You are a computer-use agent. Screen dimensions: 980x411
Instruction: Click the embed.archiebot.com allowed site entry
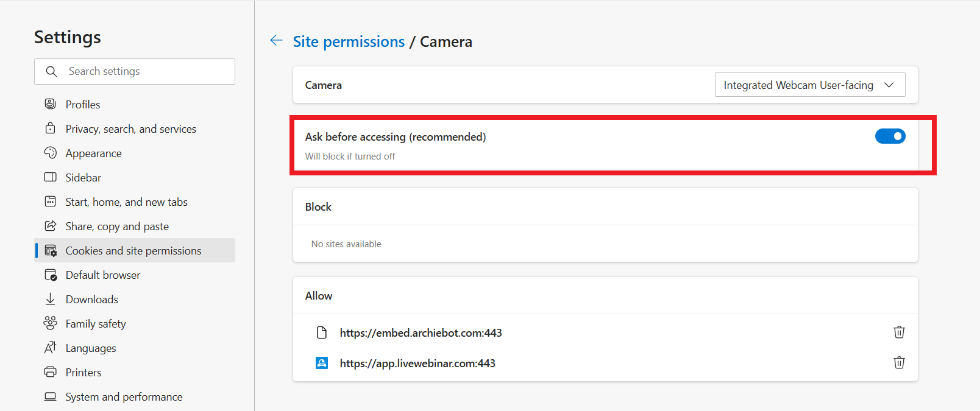[x=421, y=333]
